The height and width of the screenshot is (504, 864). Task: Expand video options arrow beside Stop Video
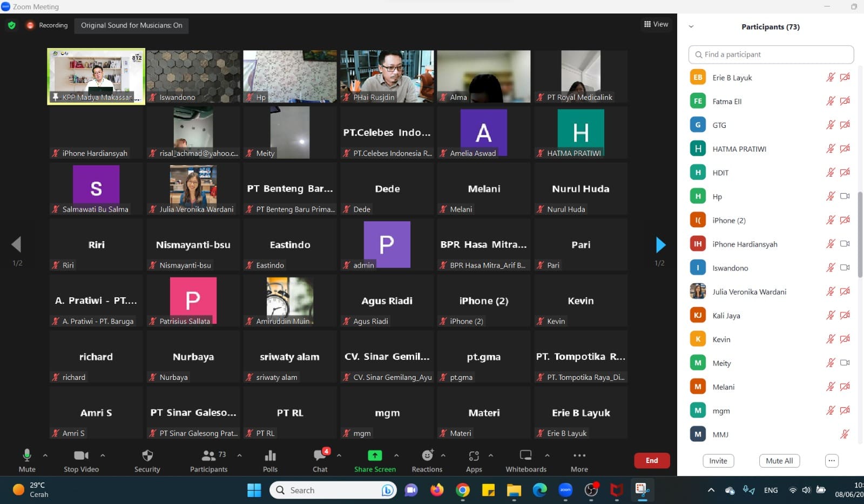(103, 455)
